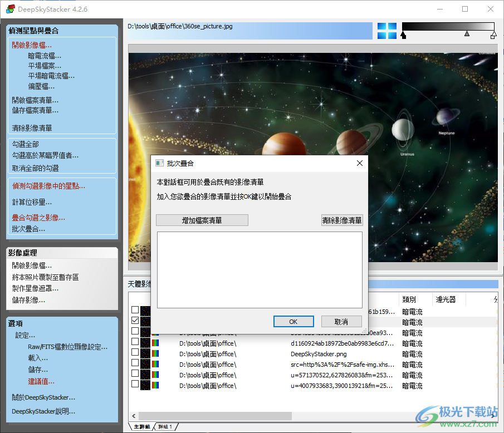Click dark thumbnail in the DeepSkyStacker.png row
This screenshot has height=433, width=504.
click(145, 353)
